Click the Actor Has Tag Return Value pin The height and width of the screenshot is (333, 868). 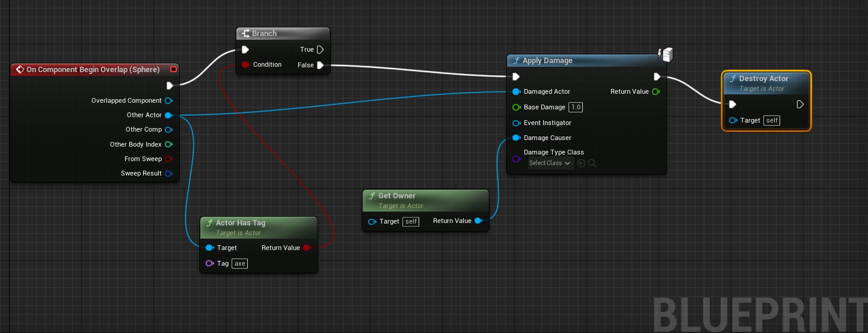pos(307,248)
